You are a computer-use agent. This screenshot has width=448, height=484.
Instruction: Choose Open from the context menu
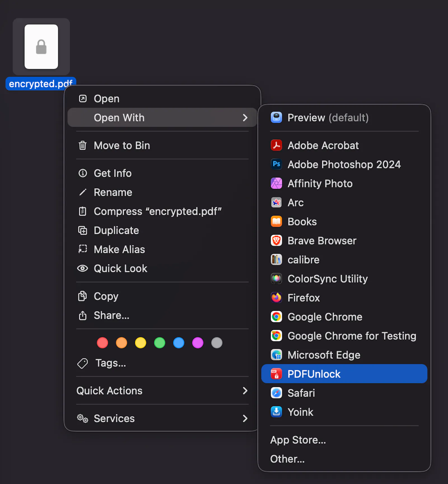coord(162,98)
